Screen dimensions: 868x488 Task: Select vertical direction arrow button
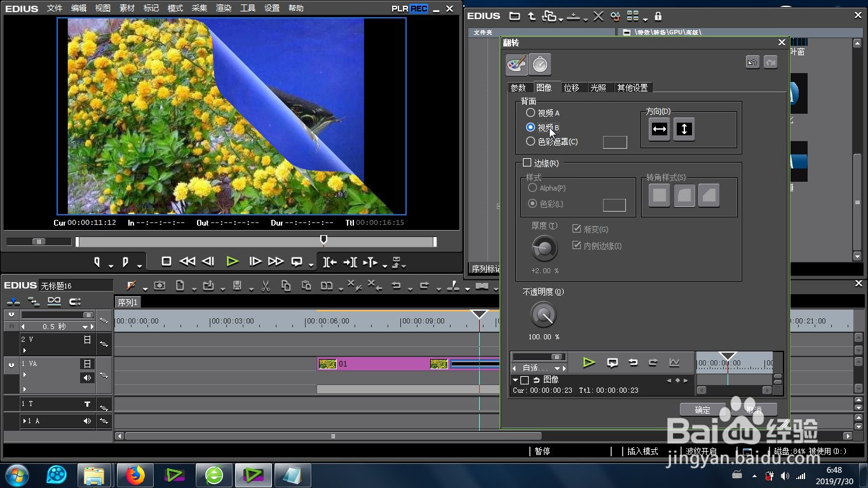(684, 129)
